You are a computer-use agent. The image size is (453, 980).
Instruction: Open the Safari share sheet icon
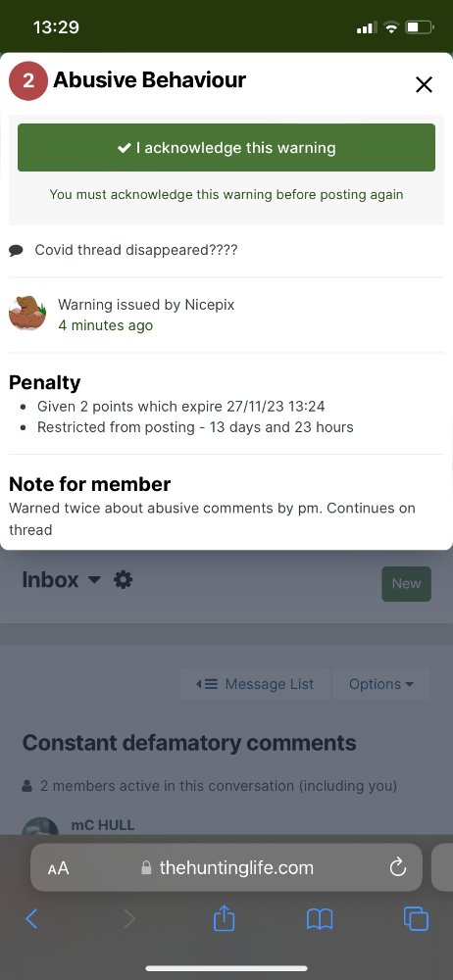click(224, 918)
